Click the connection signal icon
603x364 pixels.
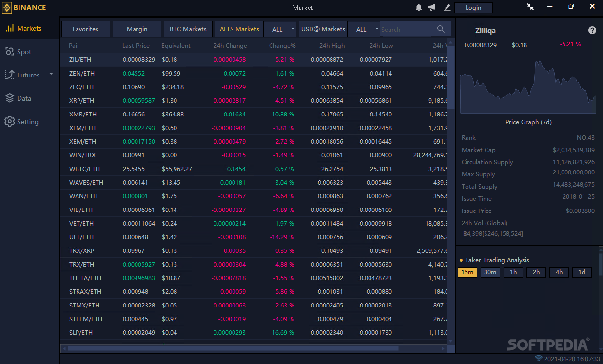tap(539, 358)
